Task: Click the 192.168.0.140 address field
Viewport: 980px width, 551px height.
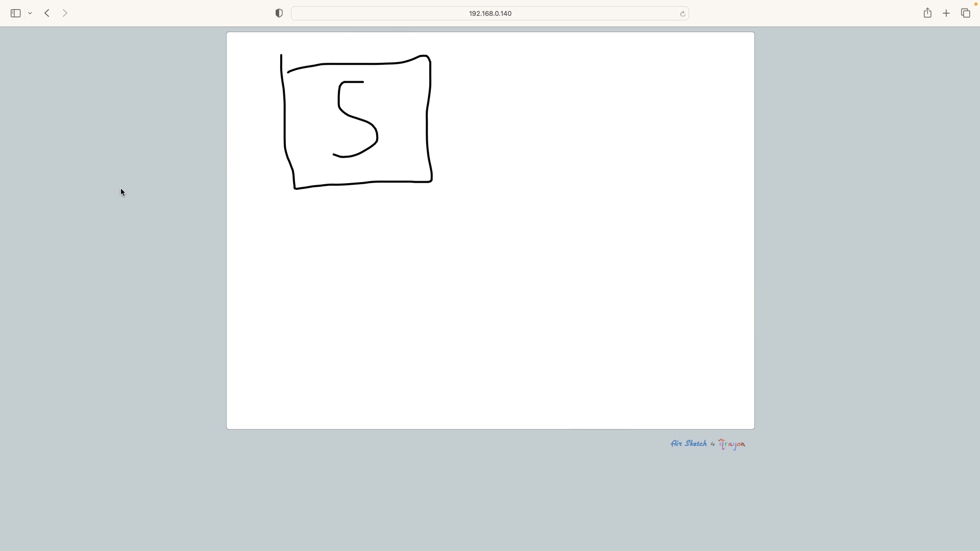Action: (x=490, y=14)
